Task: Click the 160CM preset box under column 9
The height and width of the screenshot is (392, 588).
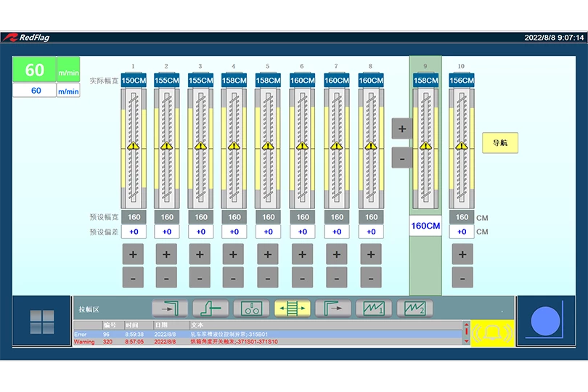Action: [x=425, y=226]
